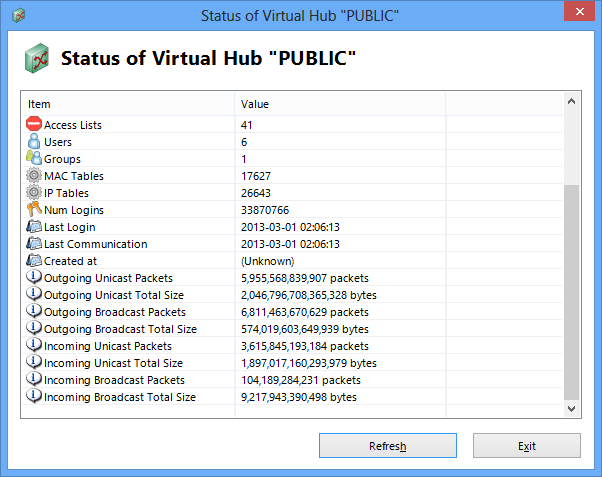This screenshot has height=477, width=602.
Task: Click the Outgoing Unicast Total Size icon
Action: coord(34,294)
